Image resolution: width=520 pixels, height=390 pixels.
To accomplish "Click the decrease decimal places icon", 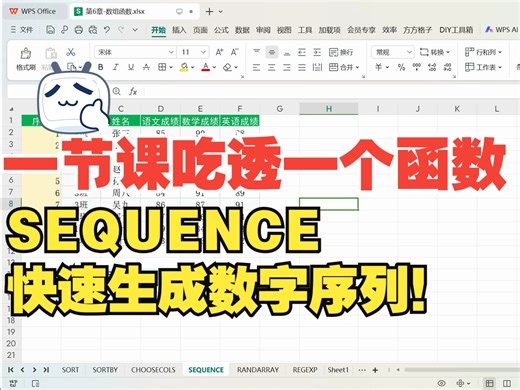I will 448,67.
